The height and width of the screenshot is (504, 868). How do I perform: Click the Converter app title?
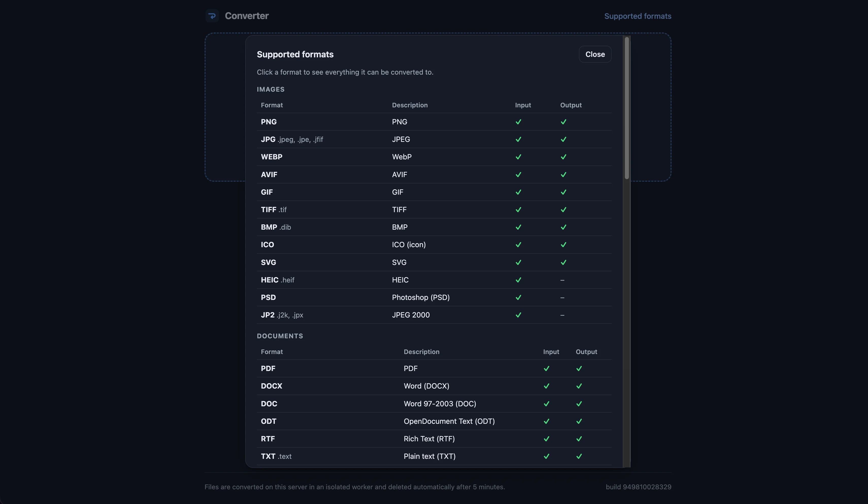[x=247, y=16]
